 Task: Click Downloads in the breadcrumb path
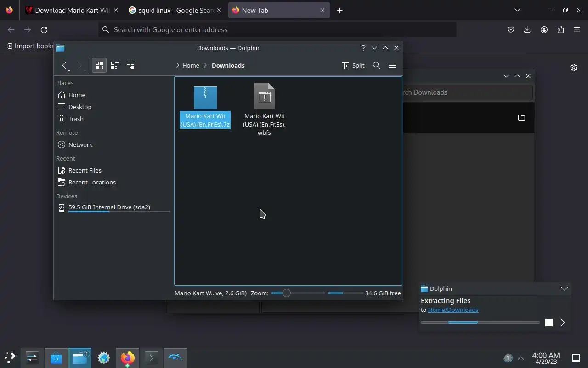tap(228, 65)
